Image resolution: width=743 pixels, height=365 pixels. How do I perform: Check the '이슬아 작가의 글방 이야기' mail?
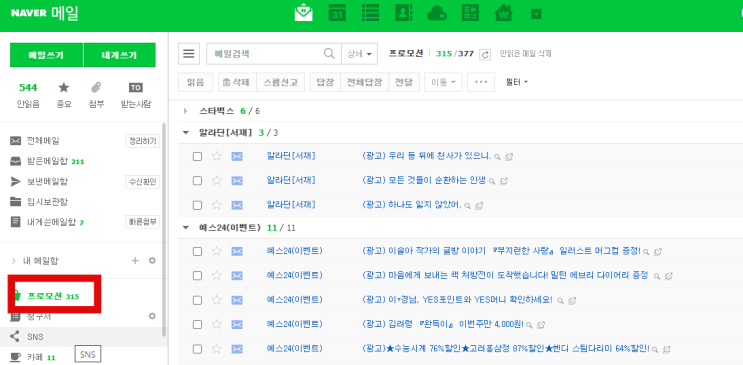point(197,251)
